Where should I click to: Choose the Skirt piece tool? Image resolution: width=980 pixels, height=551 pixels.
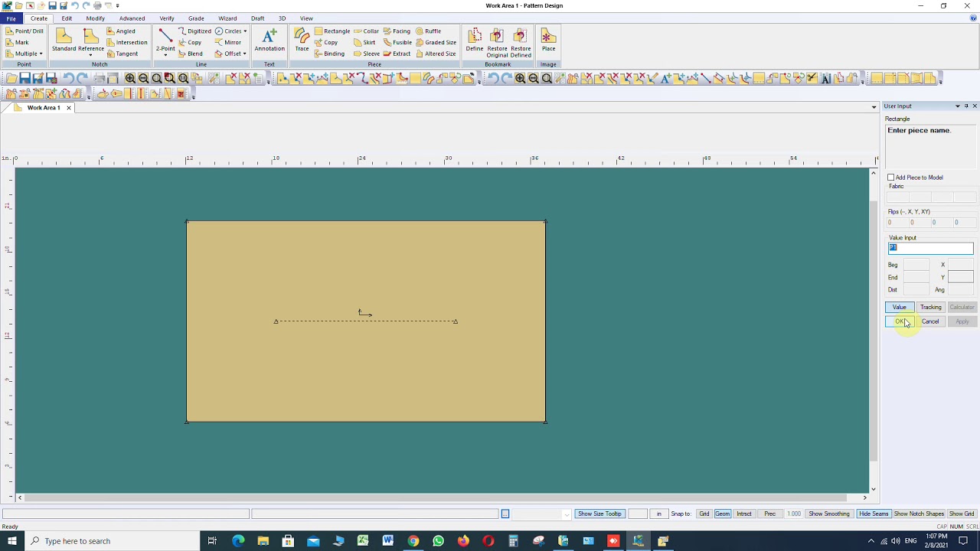(364, 42)
